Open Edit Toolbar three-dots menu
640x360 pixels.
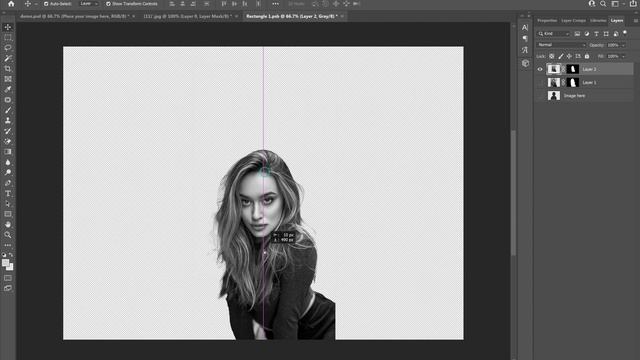[8, 245]
